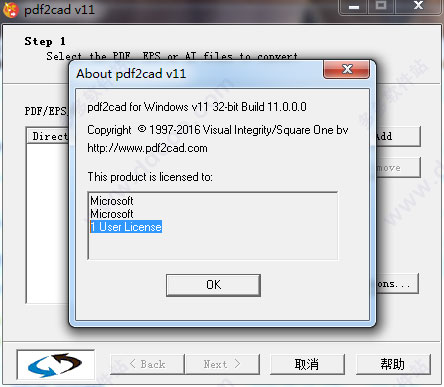Minimize the pdf2cad v11 main window
The width and height of the screenshot is (444, 387).
pos(354,6)
